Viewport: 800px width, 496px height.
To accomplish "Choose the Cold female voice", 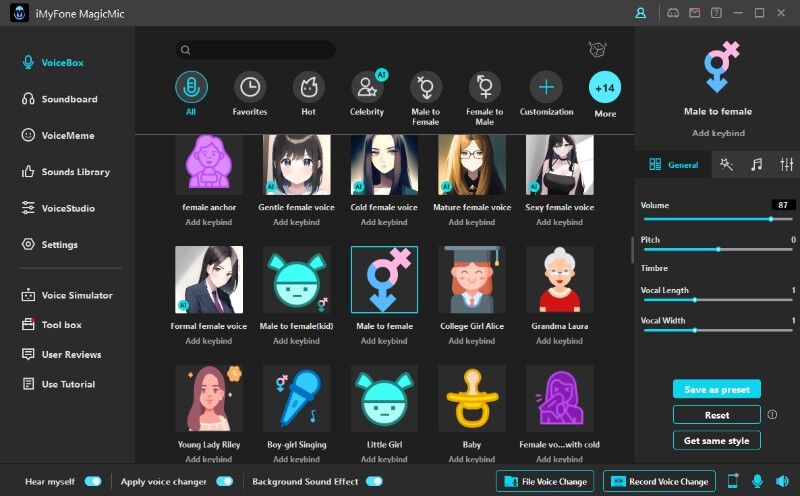I will coord(384,164).
